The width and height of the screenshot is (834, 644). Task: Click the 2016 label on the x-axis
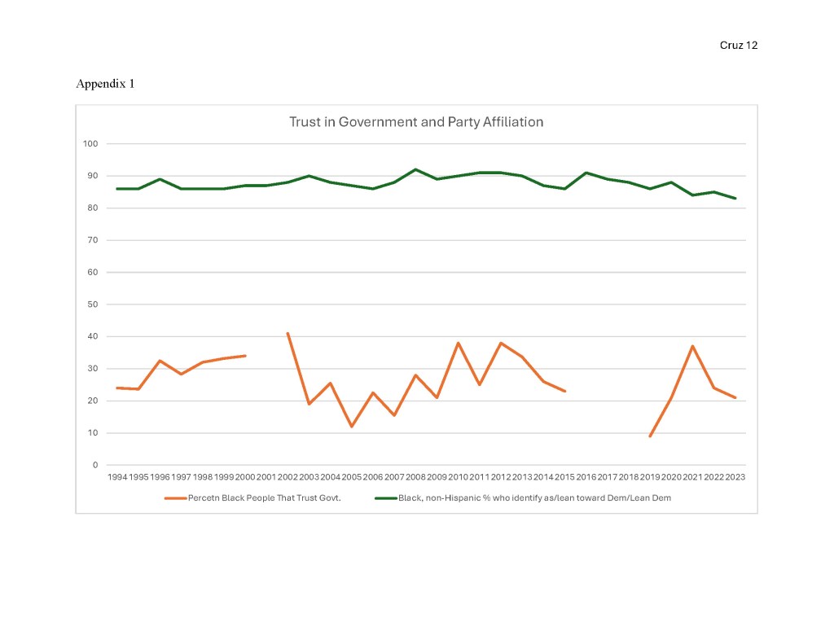pos(586,476)
